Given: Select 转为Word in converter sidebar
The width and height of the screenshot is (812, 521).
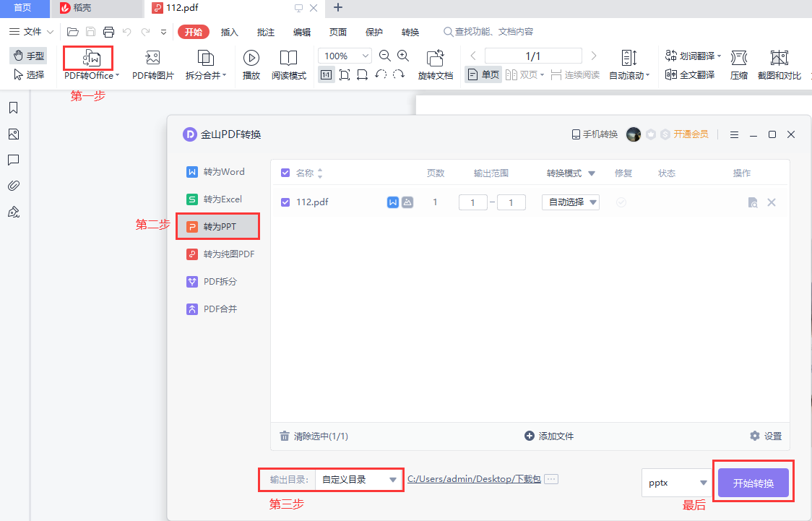Looking at the screenshot, I should (x=216, y=171).
